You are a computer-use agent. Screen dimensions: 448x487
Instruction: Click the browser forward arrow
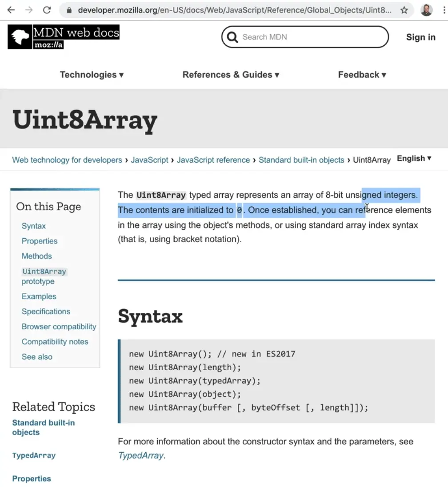click(29, 10)
